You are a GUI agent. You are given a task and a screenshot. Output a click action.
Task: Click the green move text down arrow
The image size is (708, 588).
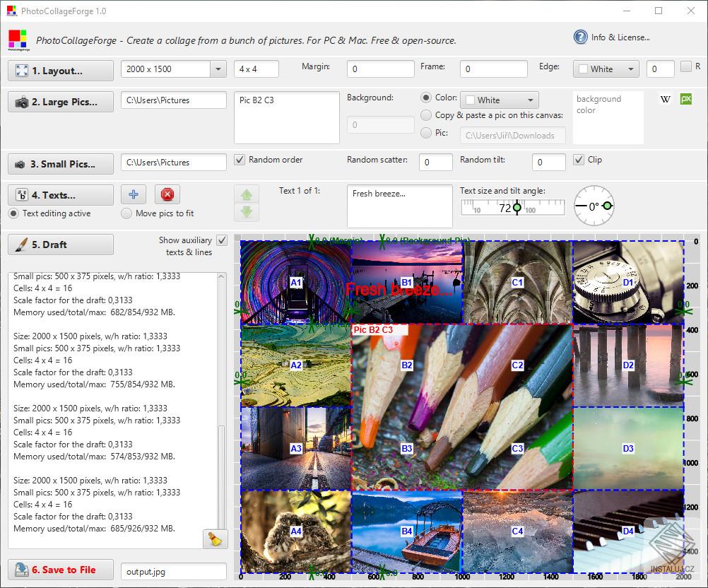pyautogui.click(x=246, y=212)
